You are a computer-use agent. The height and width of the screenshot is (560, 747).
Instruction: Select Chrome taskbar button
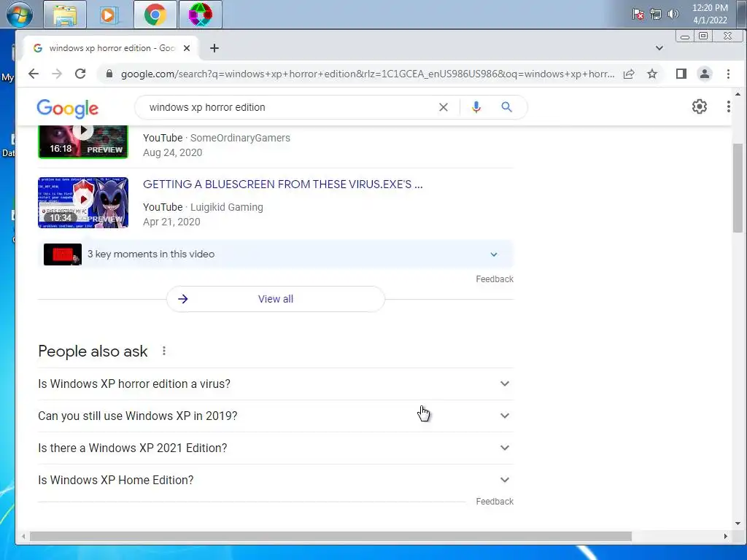(x=155, y=15)
